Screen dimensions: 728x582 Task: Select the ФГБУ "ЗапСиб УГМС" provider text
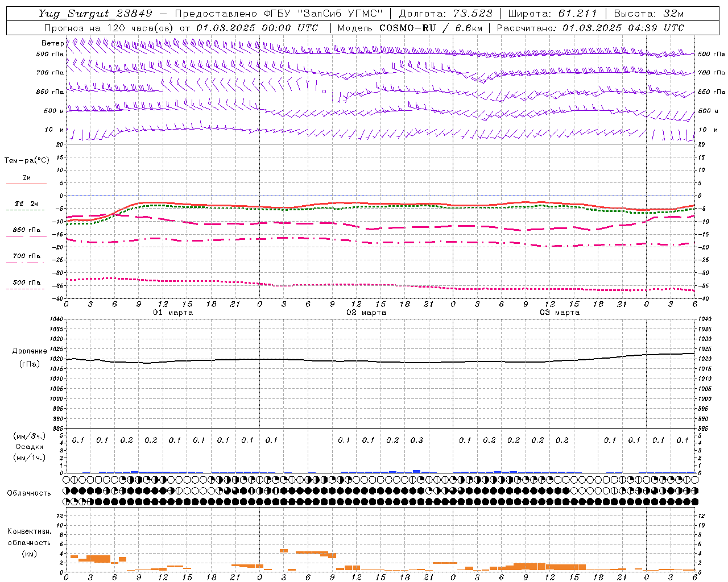[324, 14]
